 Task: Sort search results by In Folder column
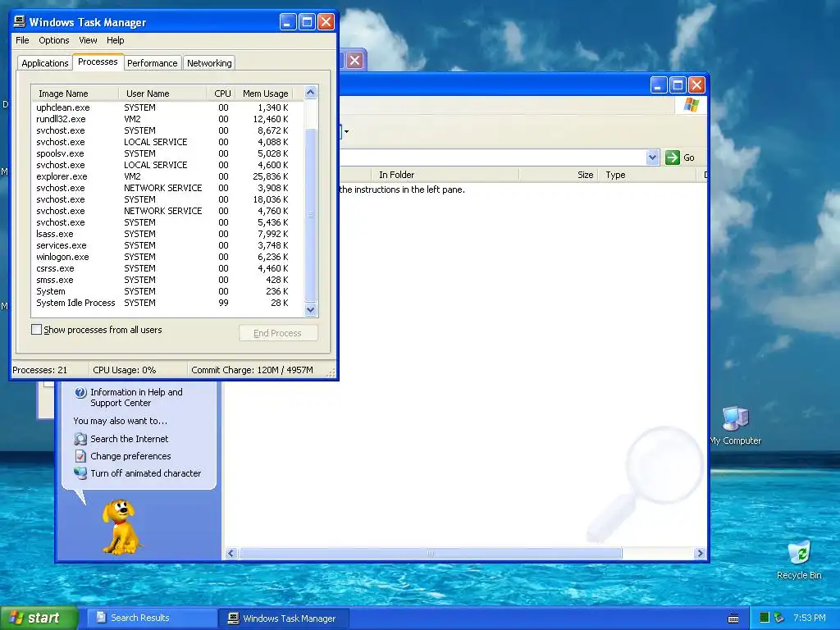[x=445, y=175]
